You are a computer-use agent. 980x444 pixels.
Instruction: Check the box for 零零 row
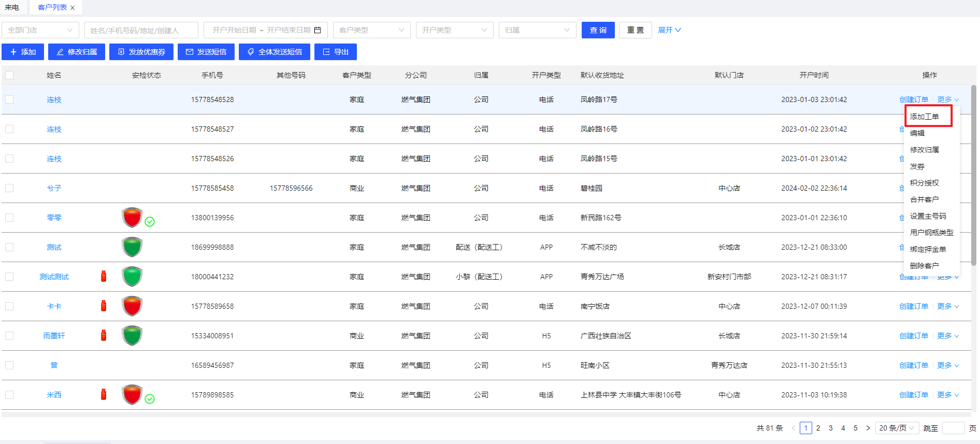9,218
